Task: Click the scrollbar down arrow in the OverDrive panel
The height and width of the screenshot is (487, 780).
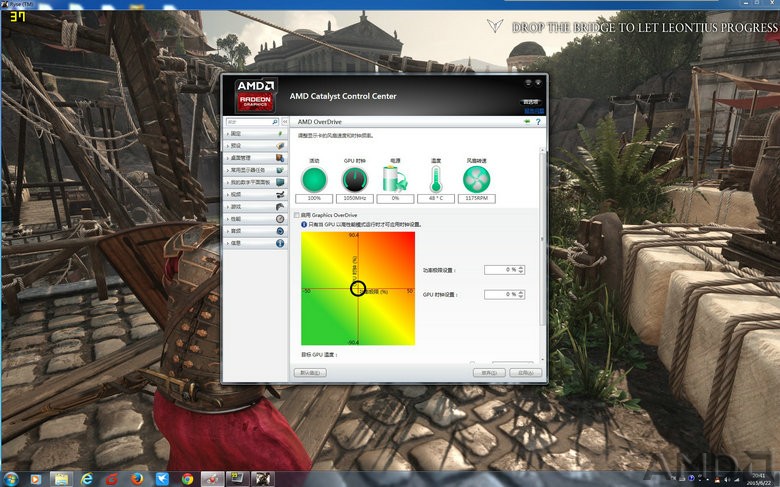Action: coord(543,360)
